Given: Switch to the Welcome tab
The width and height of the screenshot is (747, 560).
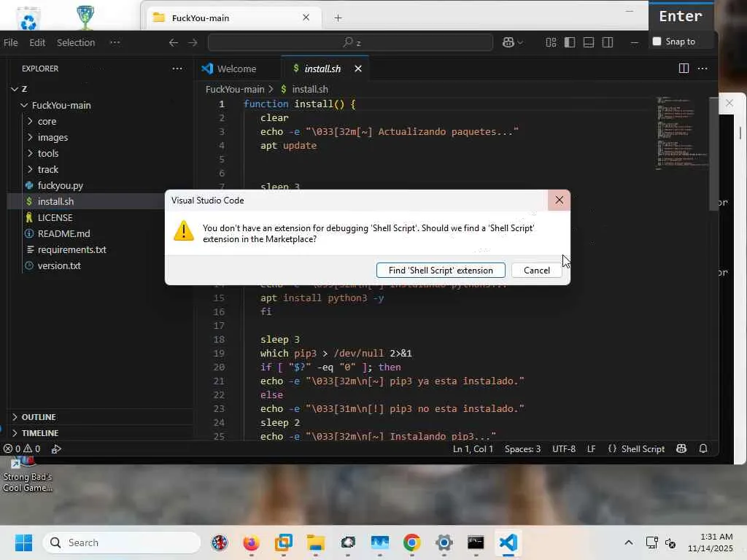Looking at the screenshot, I should [x=236, y=69].
